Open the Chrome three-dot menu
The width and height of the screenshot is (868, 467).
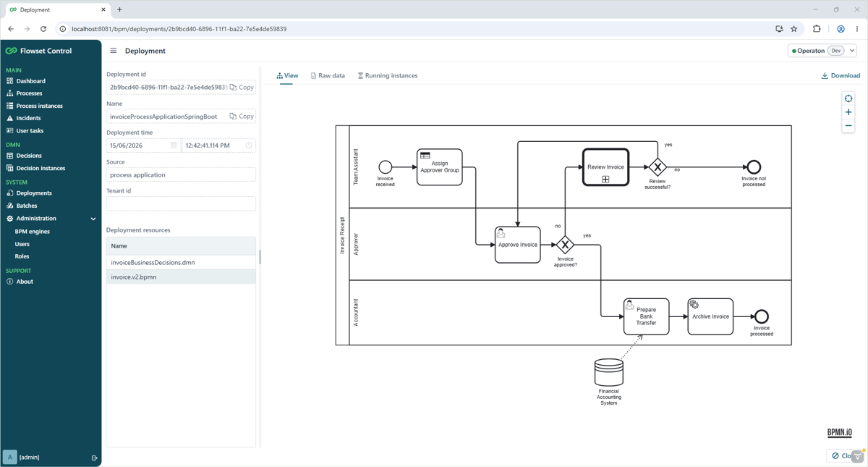pos(857,29)
